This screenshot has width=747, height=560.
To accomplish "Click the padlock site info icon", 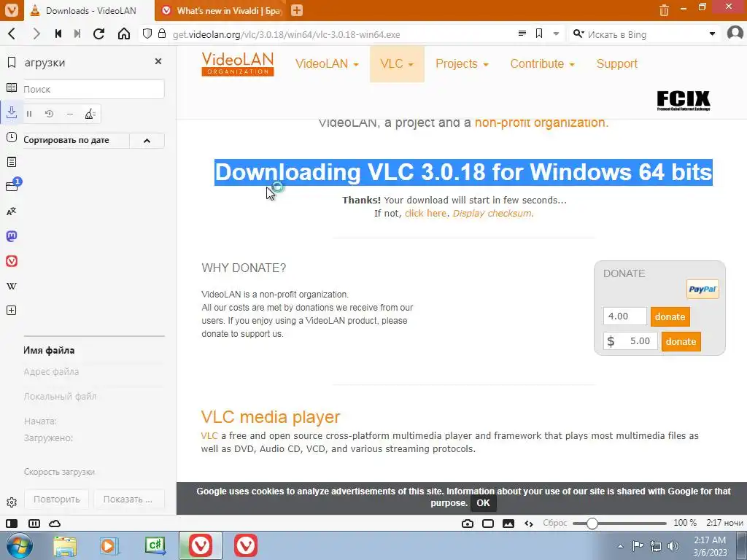I will [162, 34].
